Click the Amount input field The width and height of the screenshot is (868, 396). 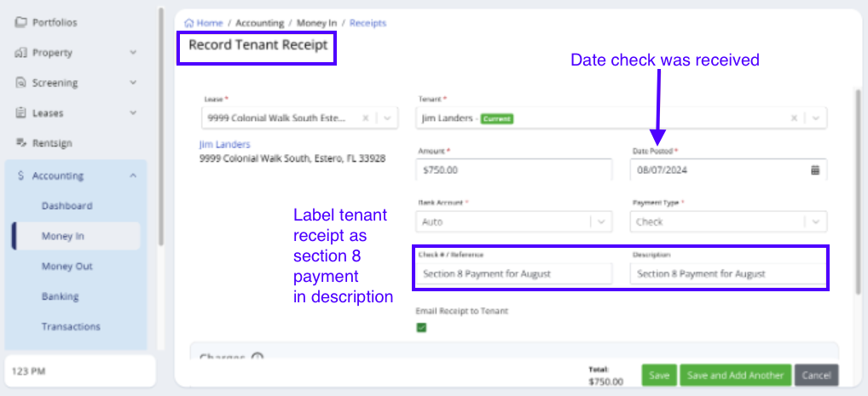[514, 170]
